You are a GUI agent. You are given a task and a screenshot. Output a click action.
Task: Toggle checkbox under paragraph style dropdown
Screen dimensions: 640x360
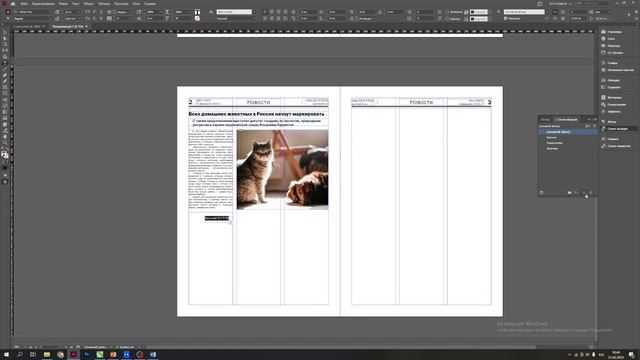506,18
